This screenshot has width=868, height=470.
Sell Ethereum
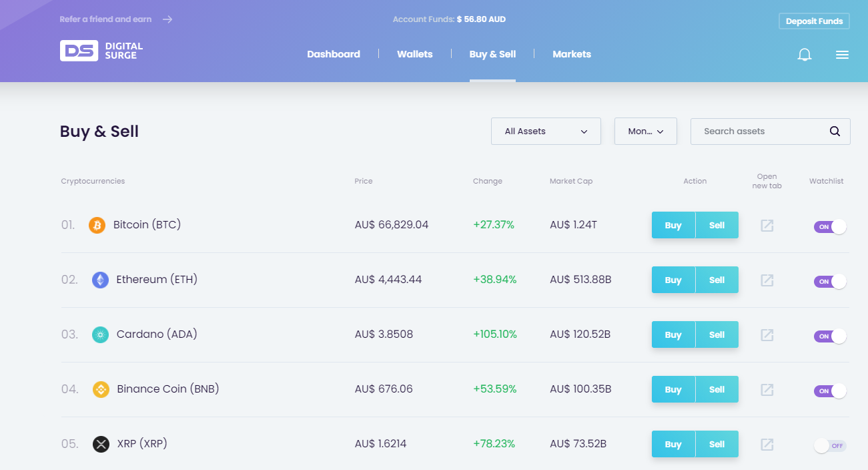coord(717,280)
